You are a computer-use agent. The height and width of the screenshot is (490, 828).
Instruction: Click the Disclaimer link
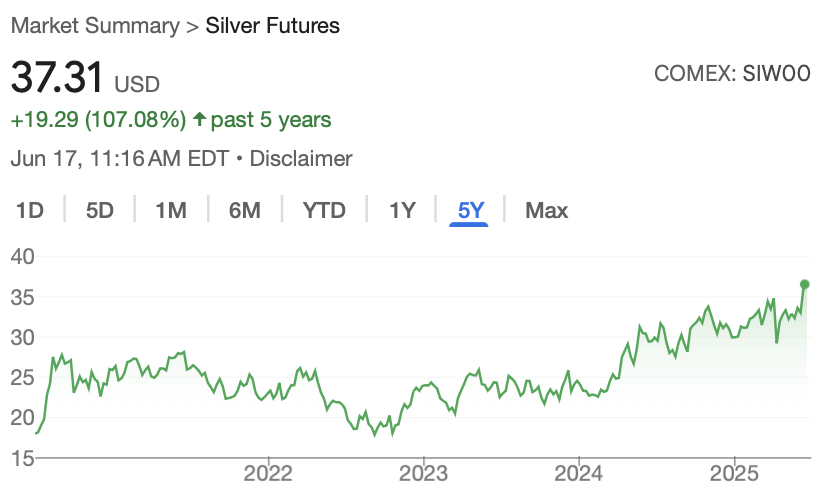pyautogui.click(x=301, y=158)
